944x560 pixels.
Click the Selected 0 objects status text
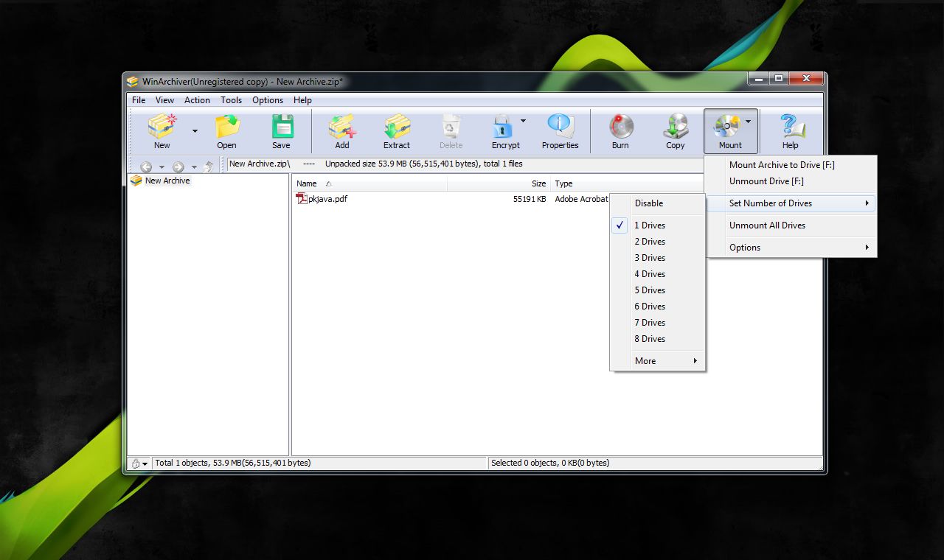coord(550,463)
